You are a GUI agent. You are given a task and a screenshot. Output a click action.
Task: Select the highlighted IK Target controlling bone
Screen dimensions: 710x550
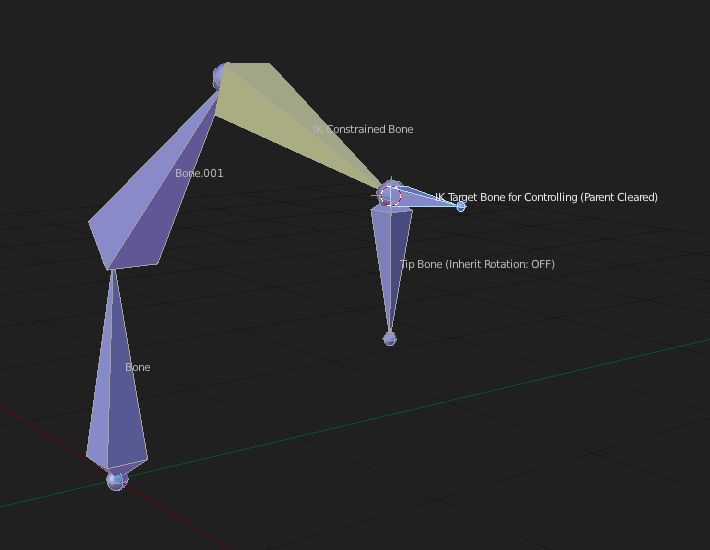tap(426, 198)
